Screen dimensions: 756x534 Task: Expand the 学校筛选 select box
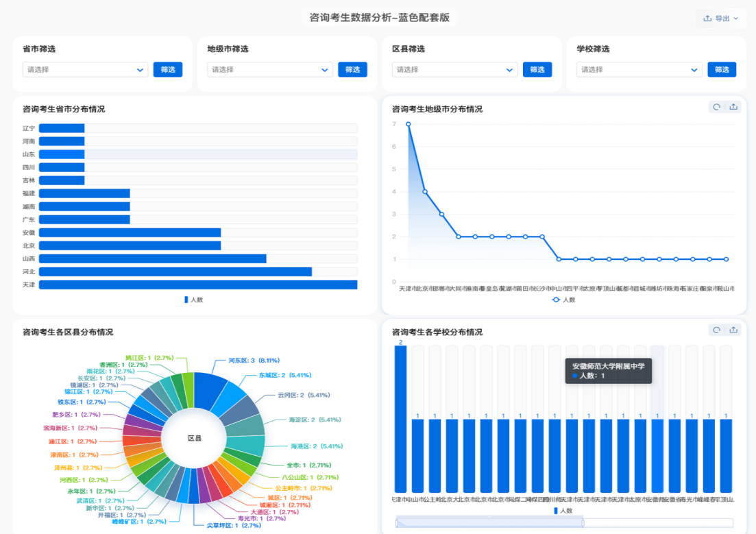coord(639,70)
